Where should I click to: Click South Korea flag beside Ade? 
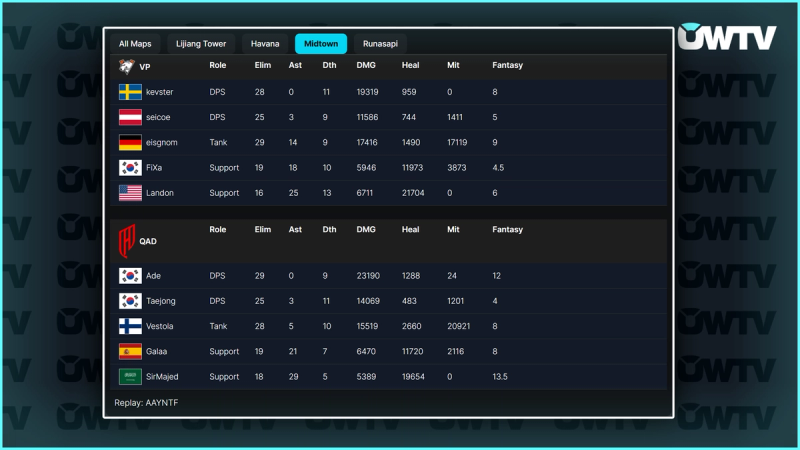(x=130, y=276)
